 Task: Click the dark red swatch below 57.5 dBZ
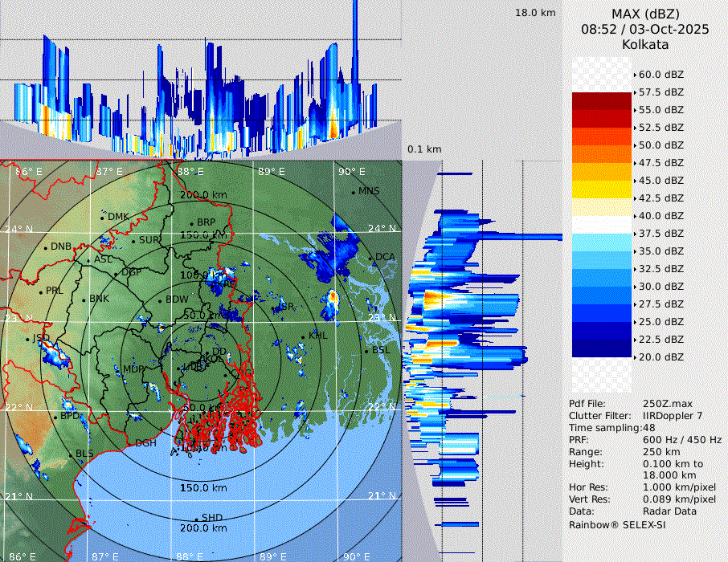[602, 101]
